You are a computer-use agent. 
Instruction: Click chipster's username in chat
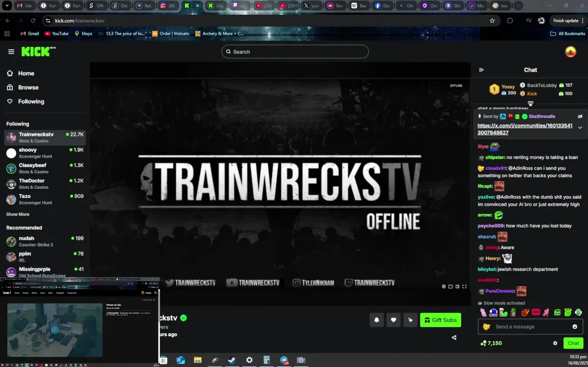[x=495, y=158]
